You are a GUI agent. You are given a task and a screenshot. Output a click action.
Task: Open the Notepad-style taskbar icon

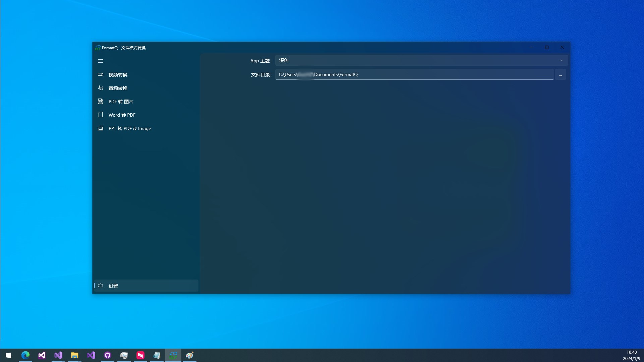click(157, 355)
